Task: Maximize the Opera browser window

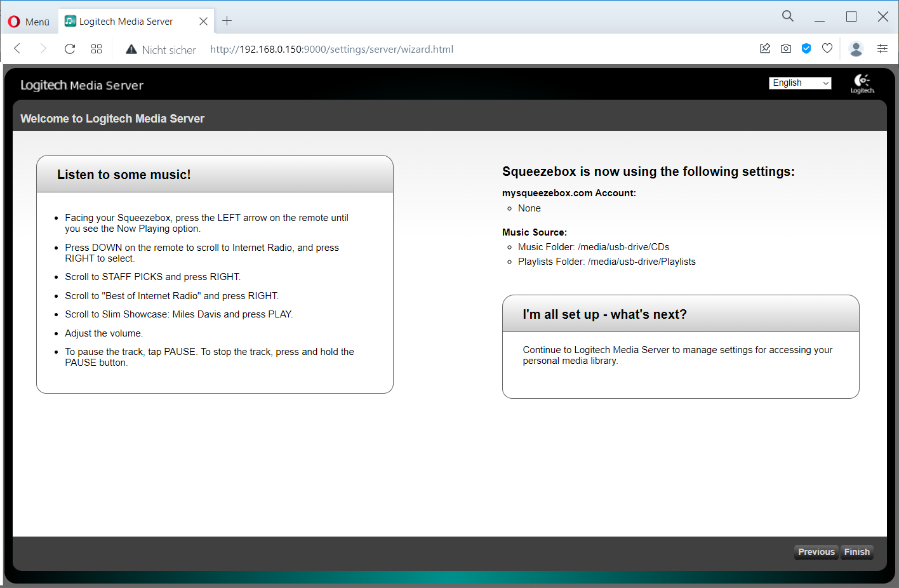Action: coord(851,17)
